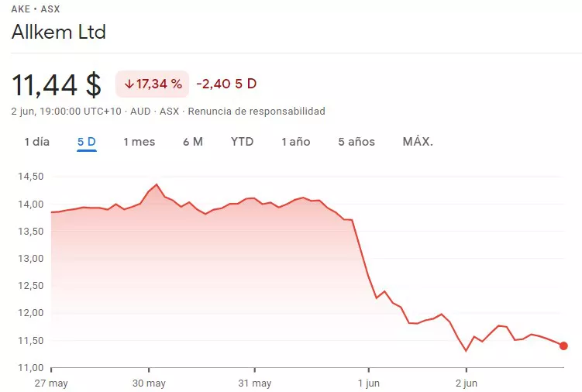This screenshot has height=392, width=582.
Task: Show the YTD price range
Action: coord(242,142)
